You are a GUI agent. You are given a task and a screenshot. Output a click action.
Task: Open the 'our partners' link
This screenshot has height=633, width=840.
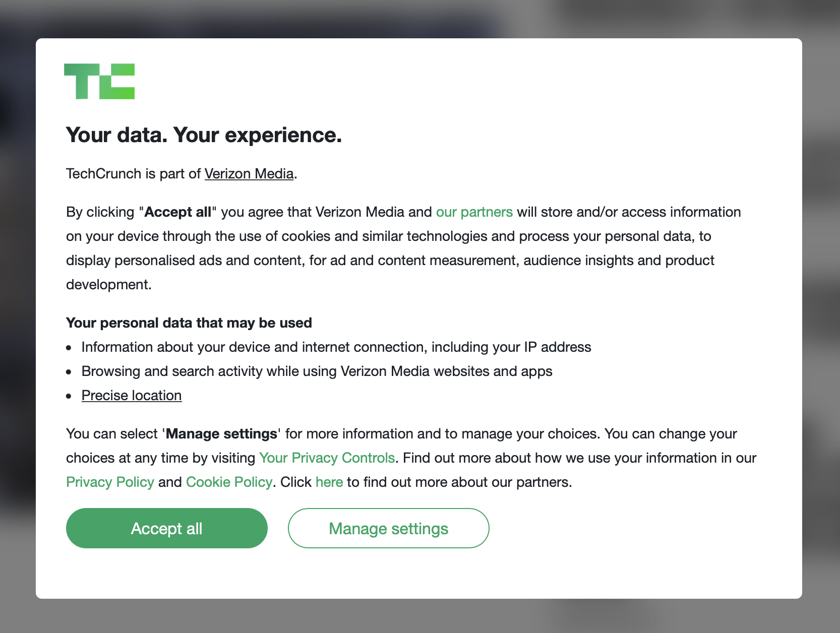click(474, 212)
